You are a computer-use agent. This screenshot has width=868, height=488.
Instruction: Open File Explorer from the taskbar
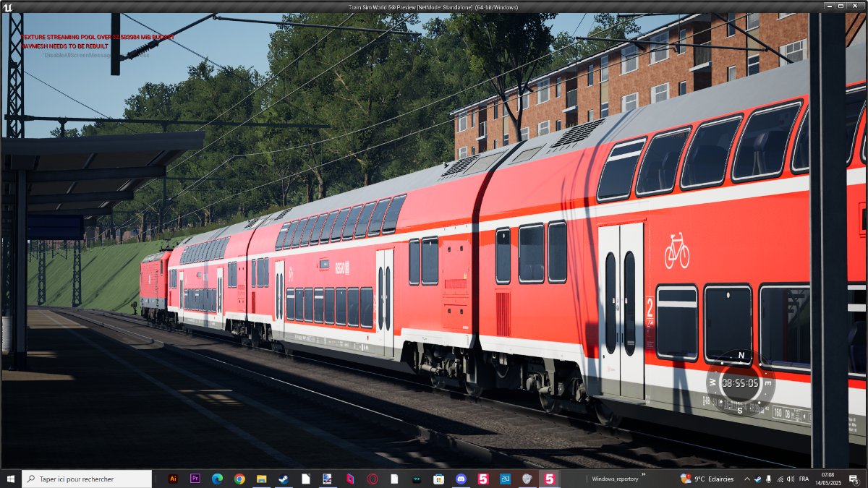(x=261, y=479)
